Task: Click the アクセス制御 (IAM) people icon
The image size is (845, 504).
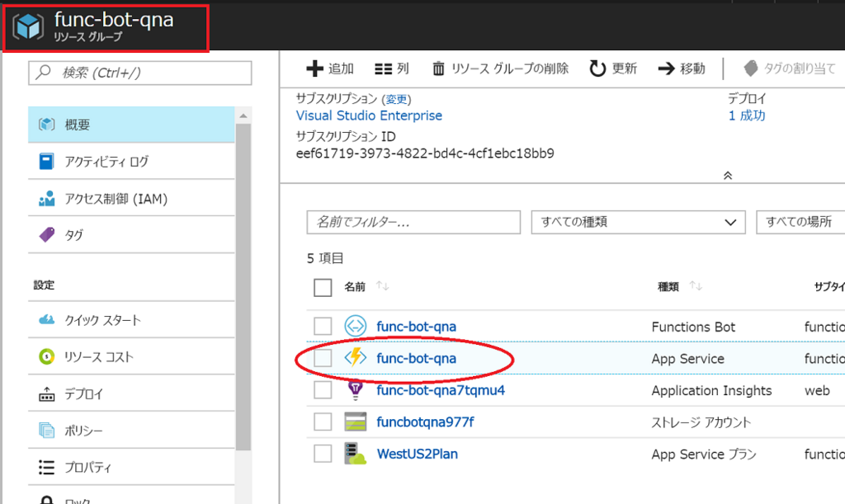Action: coord(47,198)
